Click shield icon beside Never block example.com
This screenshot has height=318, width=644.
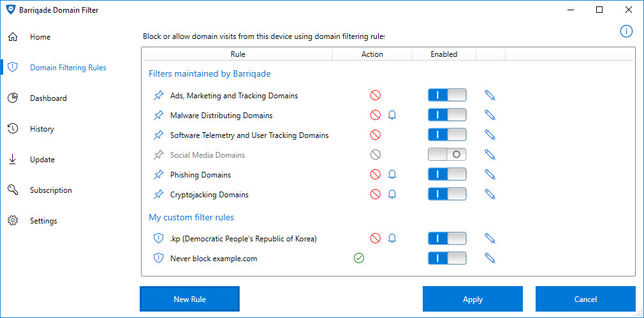coord(159,258)
